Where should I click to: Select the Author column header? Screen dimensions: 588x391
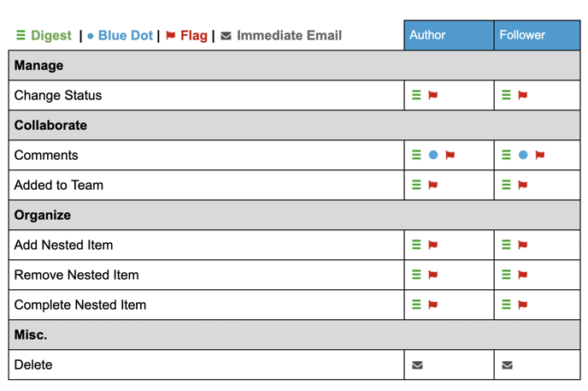pyautogui.click(x=449, y=35)
